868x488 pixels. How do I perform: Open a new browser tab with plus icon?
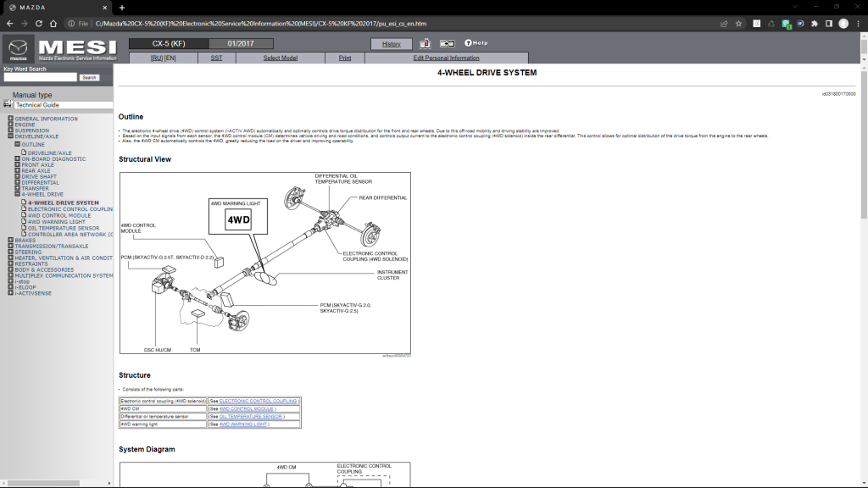[x=122, y=7]
